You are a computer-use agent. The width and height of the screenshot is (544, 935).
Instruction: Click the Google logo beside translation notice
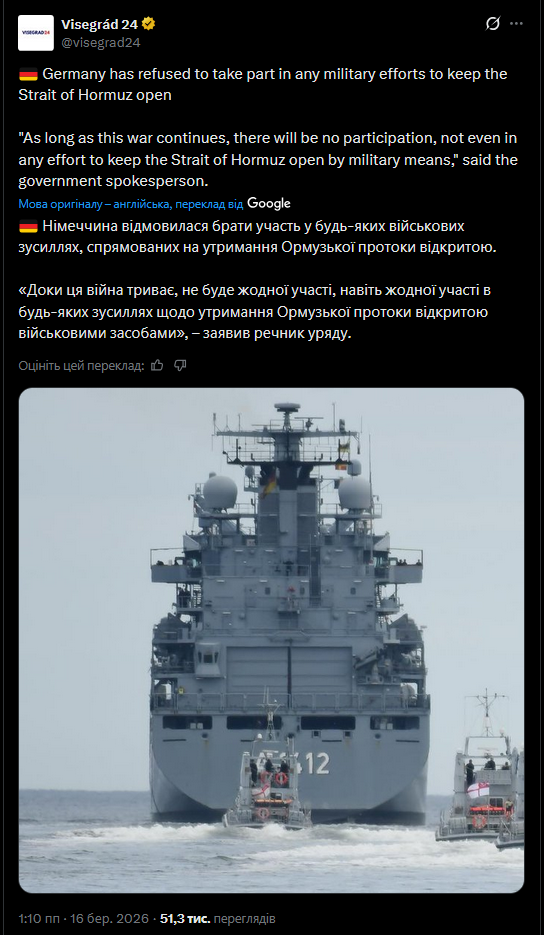tap(269, 203)
